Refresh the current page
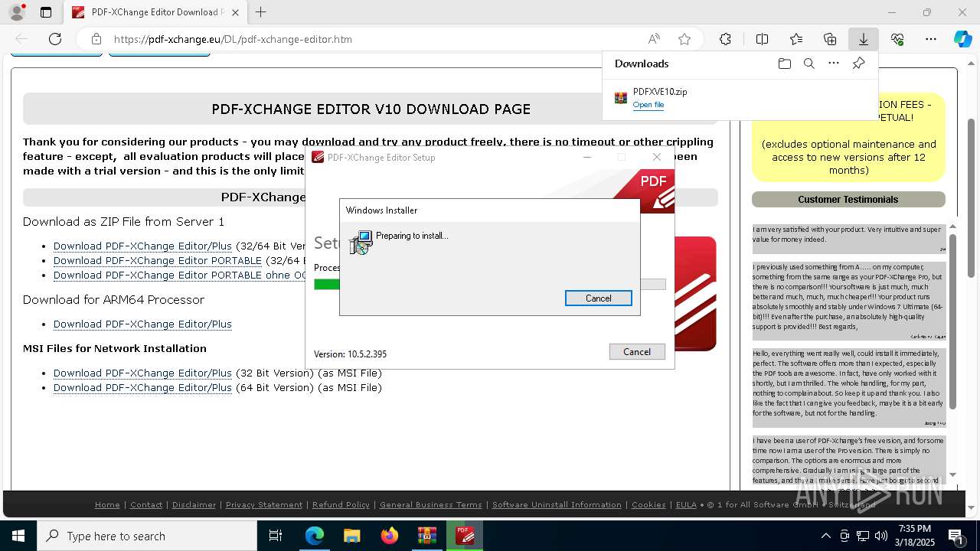The width and height of the screenshot is (980, 551). [55, 39]
